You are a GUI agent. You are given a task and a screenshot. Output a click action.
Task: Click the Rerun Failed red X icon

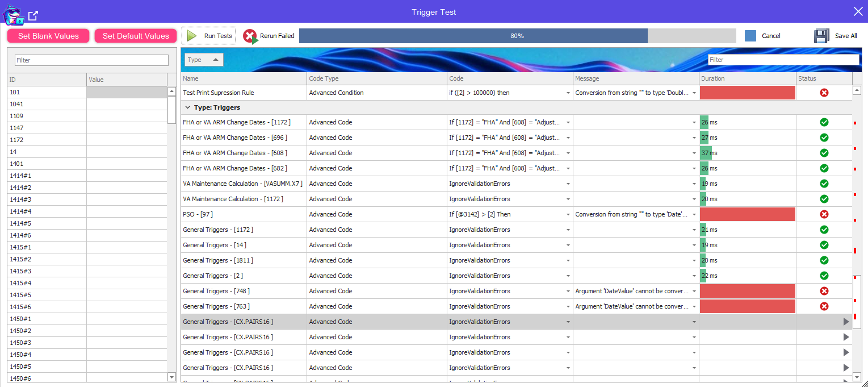250,36
